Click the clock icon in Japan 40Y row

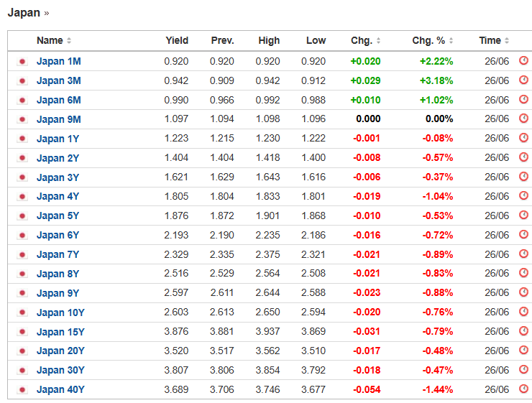[x=523, y=389]
